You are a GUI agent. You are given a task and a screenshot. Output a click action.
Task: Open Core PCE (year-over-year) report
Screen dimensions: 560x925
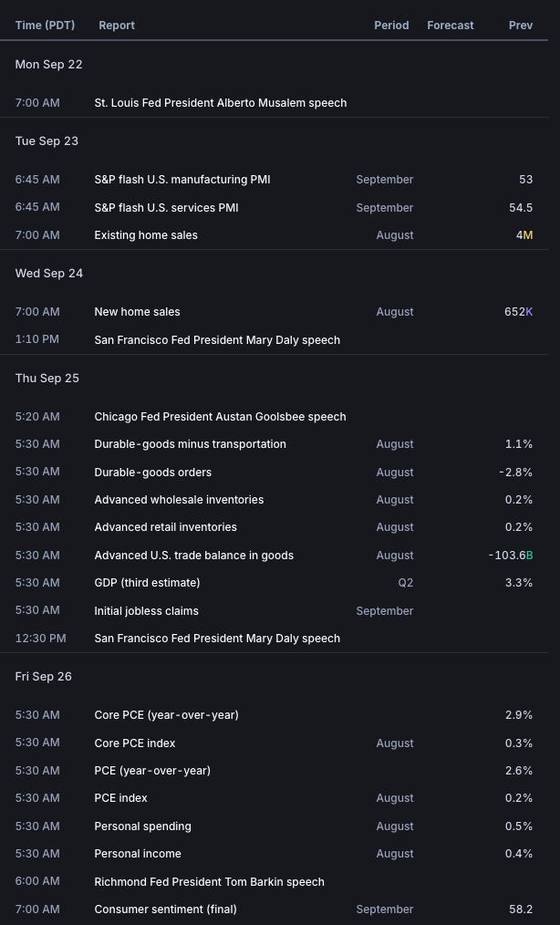(x=166, y=715)
